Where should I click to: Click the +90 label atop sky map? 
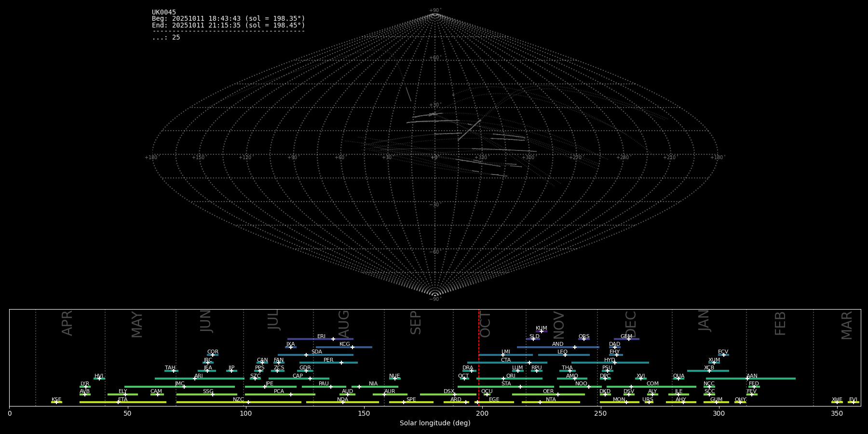[x=434, y=10]
